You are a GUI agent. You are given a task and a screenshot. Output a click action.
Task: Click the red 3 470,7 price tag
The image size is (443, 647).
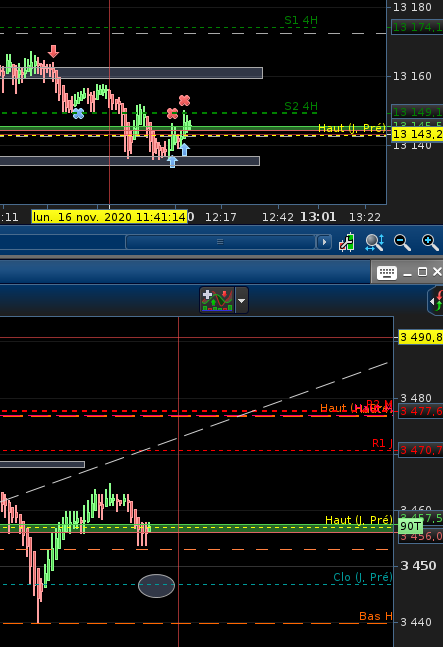click(421, 450)
